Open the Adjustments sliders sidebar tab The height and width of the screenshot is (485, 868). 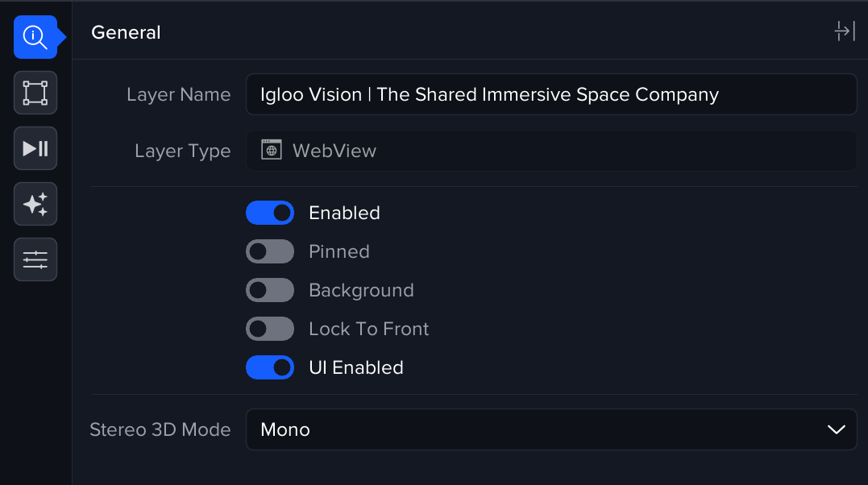pos(35,259)
